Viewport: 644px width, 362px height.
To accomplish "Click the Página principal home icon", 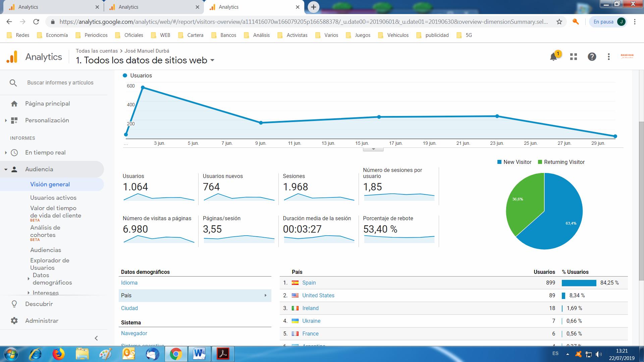I will point(14,104).
